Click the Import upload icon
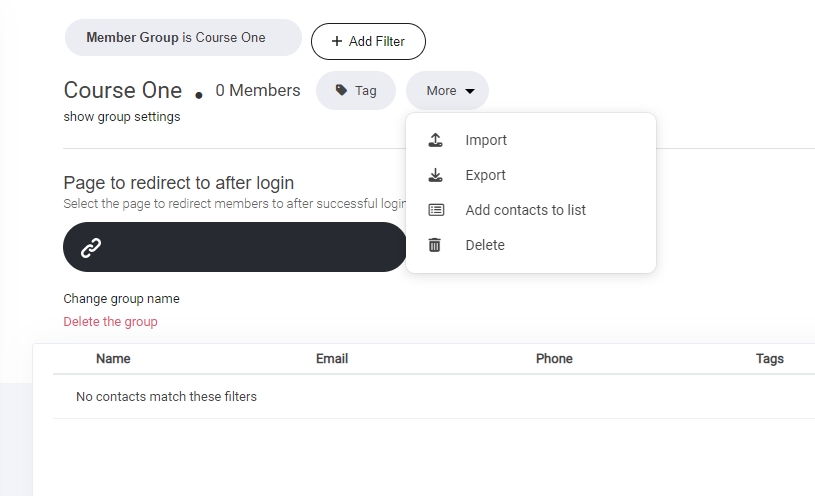815x496 pixels. 435,140
